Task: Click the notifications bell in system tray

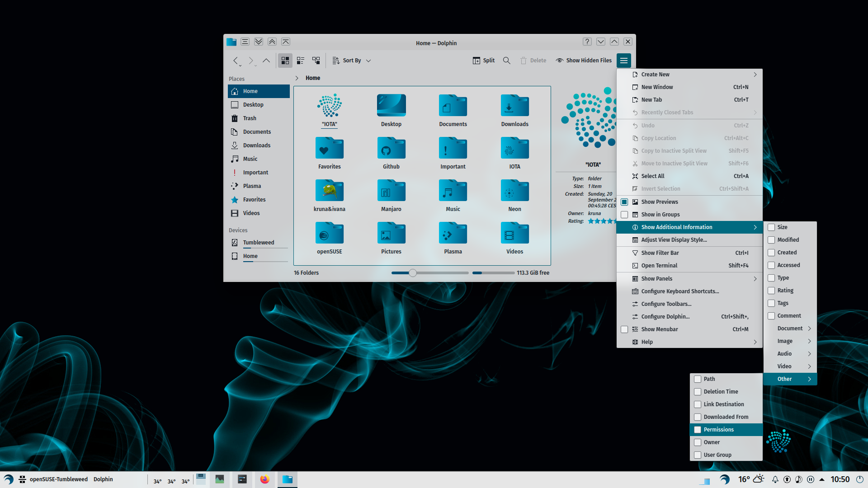Action: coord(775,479)
